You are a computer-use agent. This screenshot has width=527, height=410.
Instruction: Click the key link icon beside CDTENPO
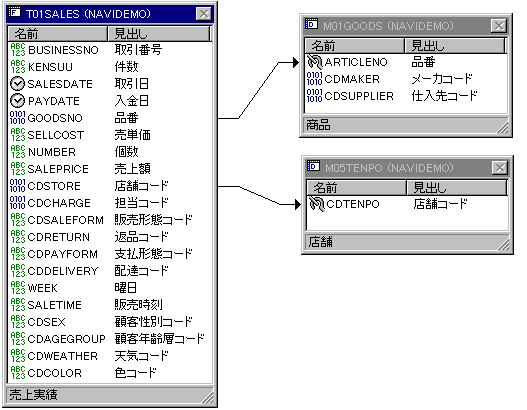click(x=316, y=204)
